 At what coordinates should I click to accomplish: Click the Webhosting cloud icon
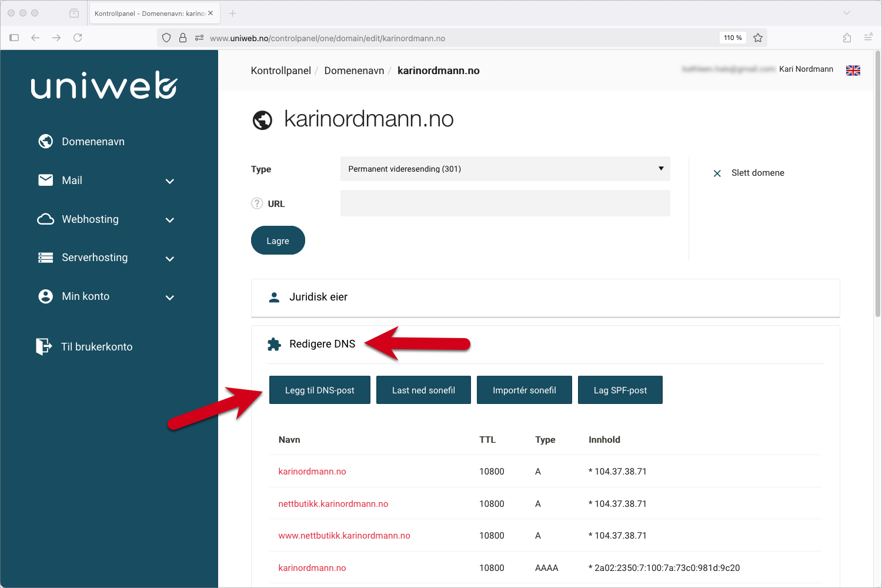click(x=46, y=219)
